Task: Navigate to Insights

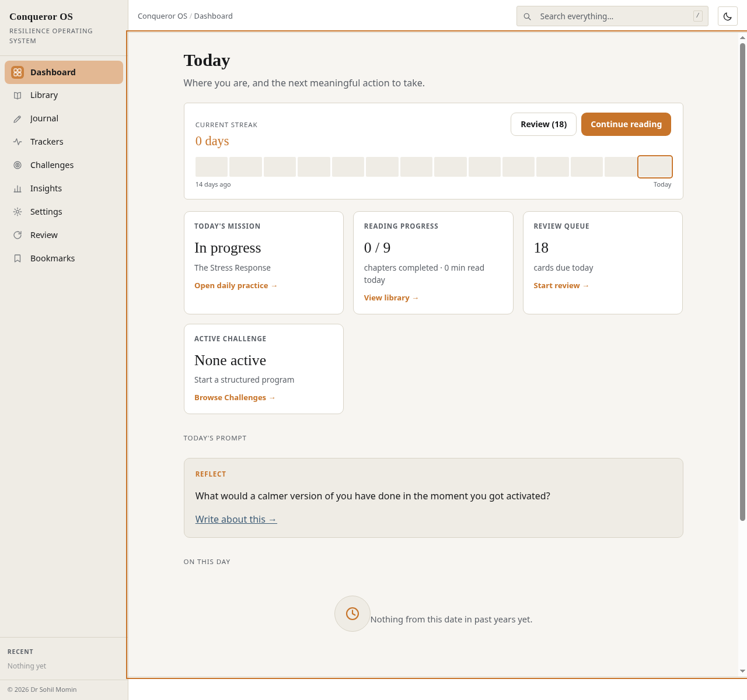Action: [64, 188]
